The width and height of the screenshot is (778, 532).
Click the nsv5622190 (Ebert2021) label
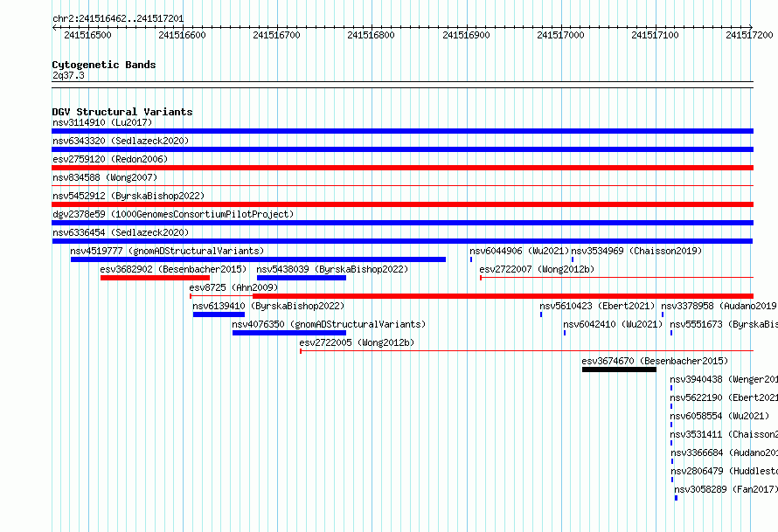pos(724,397)
